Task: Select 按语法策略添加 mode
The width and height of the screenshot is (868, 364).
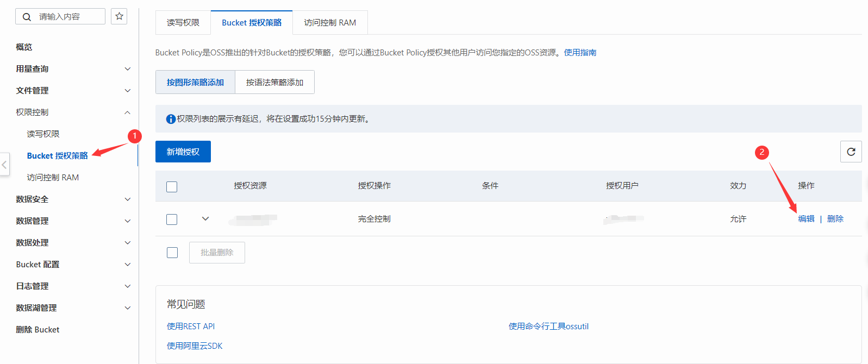Action: (274, 83)
